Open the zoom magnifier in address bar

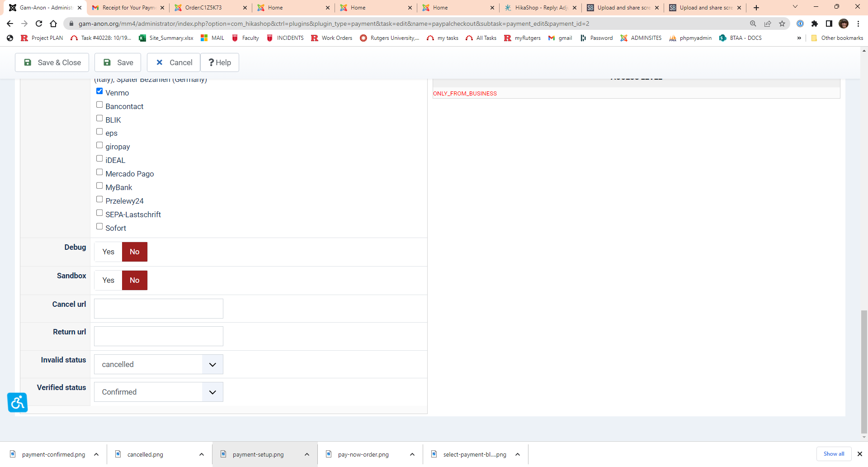(x=753, y=24)
